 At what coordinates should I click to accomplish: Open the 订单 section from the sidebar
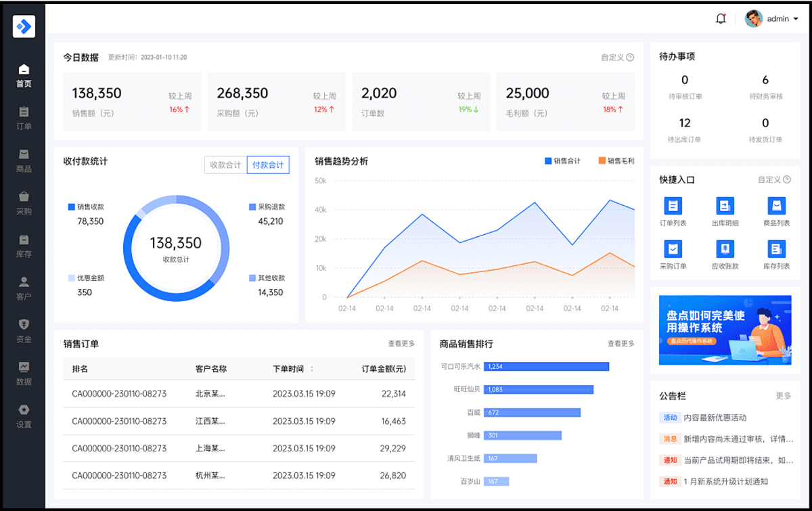point(24,117)
